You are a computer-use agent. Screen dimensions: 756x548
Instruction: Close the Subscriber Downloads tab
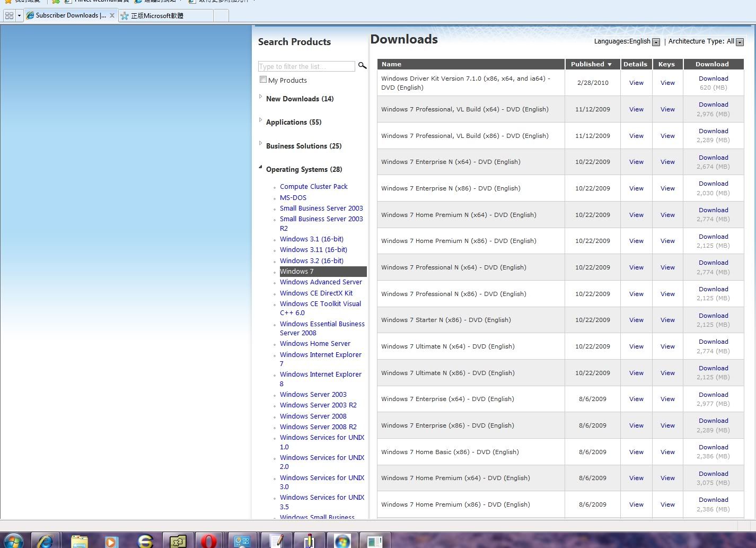coord(112,15)
